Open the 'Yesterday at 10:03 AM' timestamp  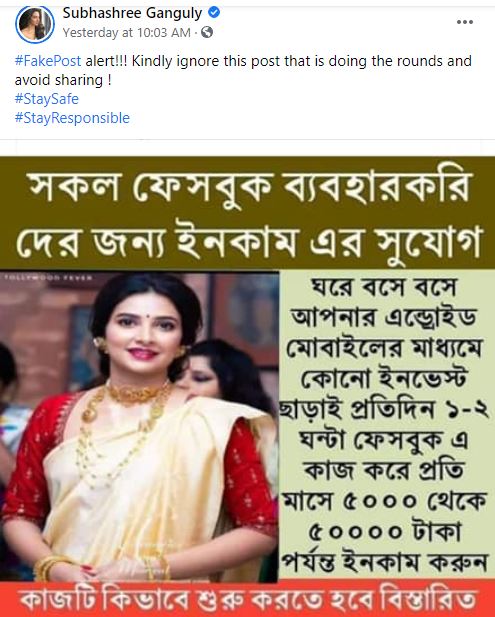click(x=127, y=33)
